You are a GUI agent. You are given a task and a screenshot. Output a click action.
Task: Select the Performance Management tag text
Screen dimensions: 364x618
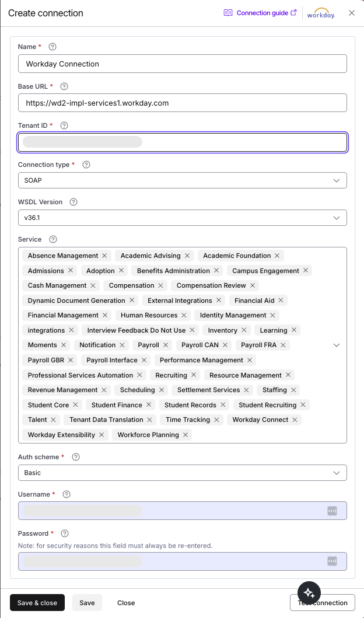(x=201, y=360)
